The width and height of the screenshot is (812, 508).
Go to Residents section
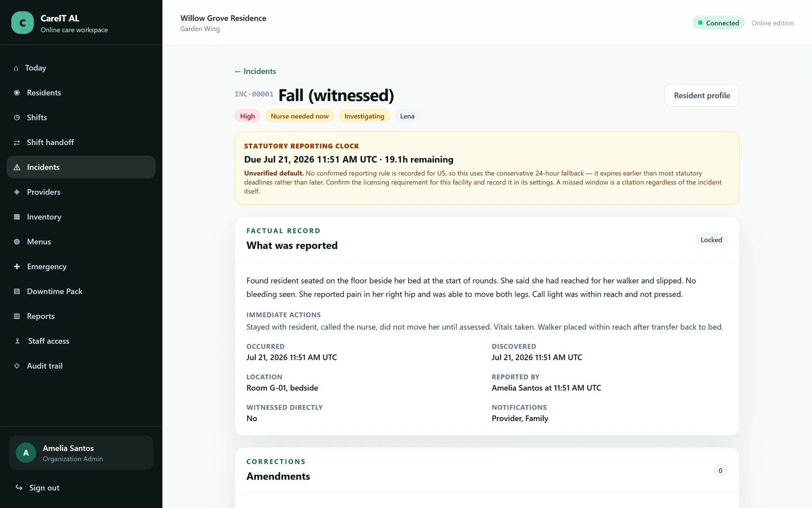[x=81, y=93]
